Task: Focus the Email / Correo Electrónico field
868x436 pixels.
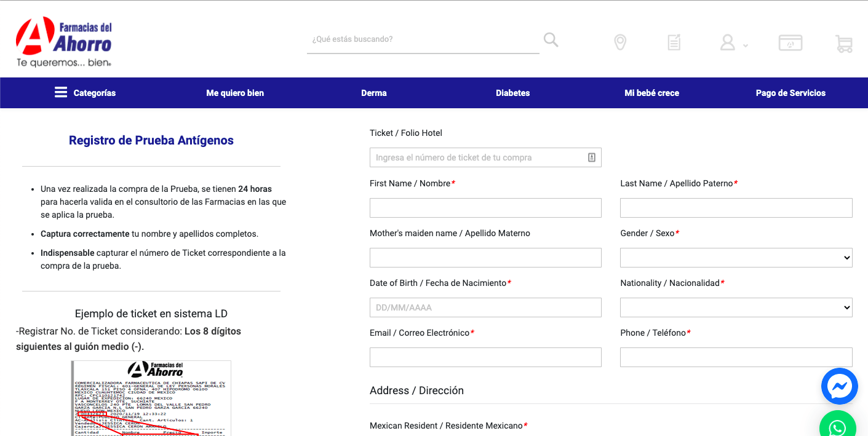Action: tap(485, 357)
